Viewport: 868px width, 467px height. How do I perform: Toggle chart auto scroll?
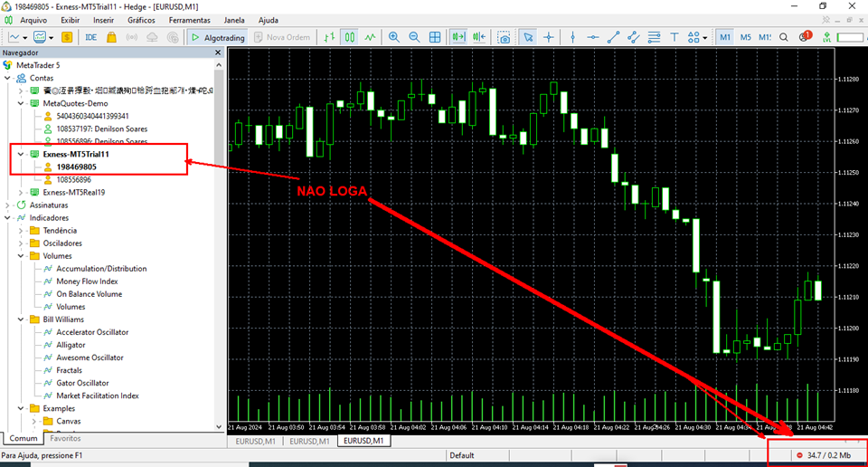[458, 37]
